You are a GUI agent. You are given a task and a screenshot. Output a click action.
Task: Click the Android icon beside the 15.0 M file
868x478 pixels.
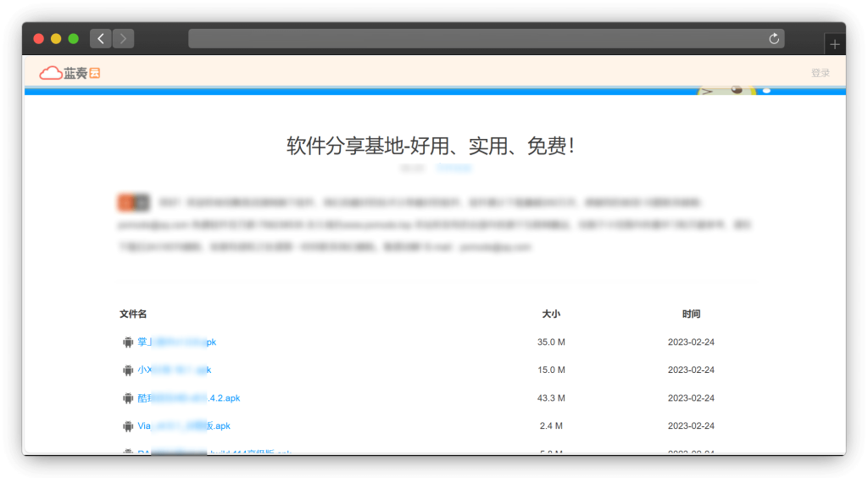[128, 370]
